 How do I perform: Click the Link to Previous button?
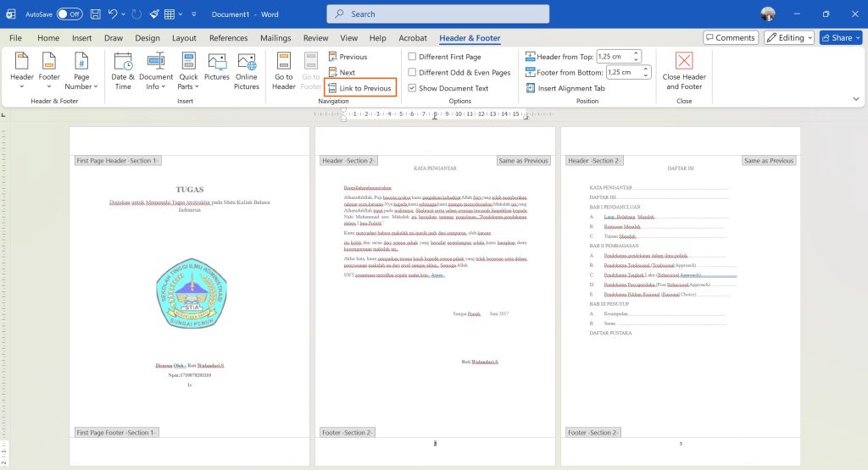pyautogui.click(x=359, y=88)
